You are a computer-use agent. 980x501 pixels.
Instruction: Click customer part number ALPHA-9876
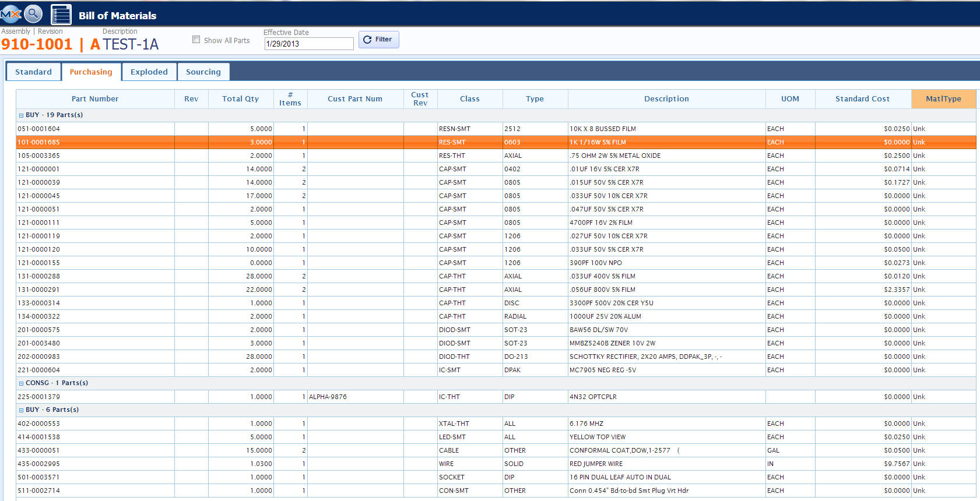[x=328, y=397]
